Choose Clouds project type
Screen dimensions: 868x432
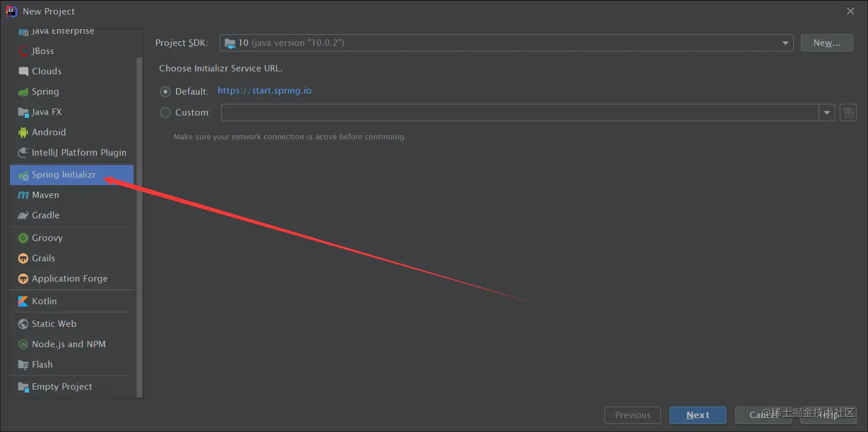click(72, 71)
